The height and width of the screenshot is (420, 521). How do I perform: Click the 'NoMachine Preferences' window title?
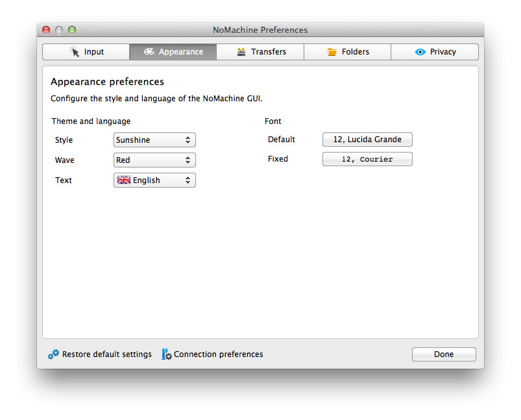pos(260,30)
